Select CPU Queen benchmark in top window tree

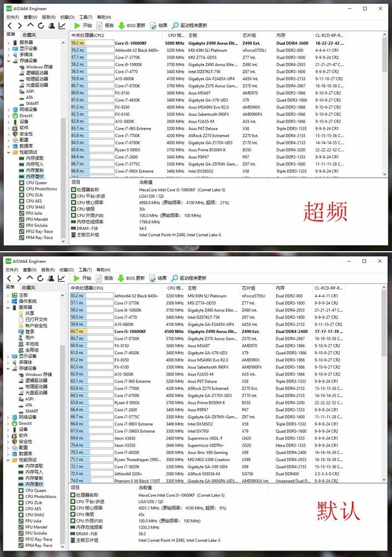[x=36, y=183]
